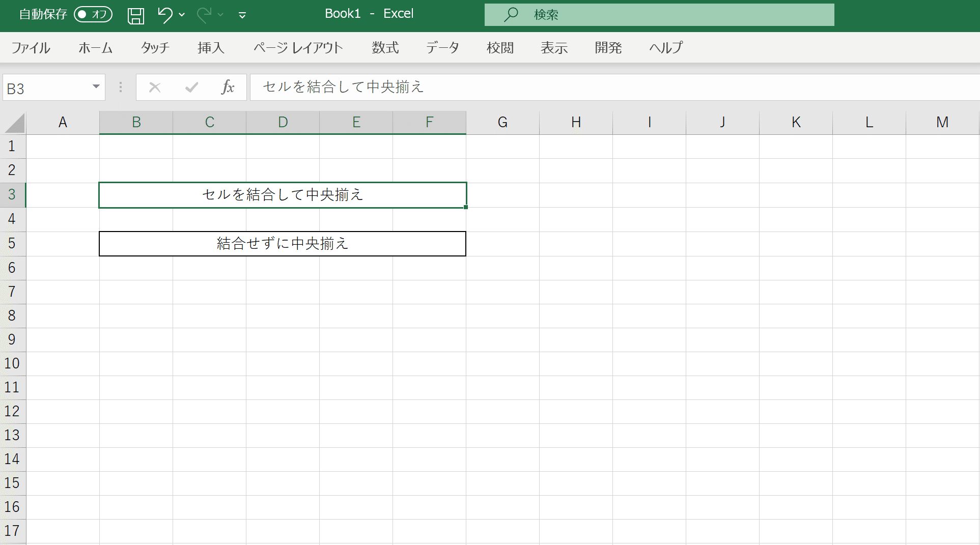Viewport: 980px width, 545px height.
Task: Open the ファイル tab
Action: coord(31,48)
